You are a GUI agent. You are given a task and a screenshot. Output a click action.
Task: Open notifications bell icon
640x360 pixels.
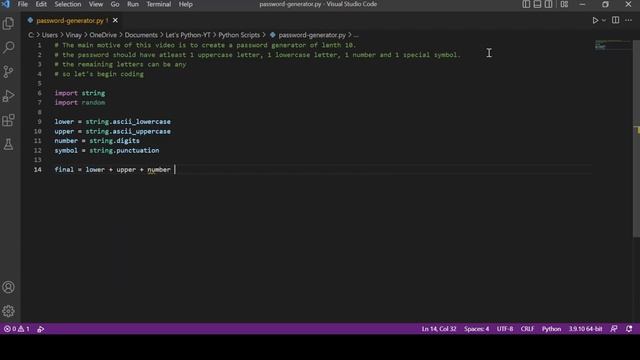[x=629, y=329]
